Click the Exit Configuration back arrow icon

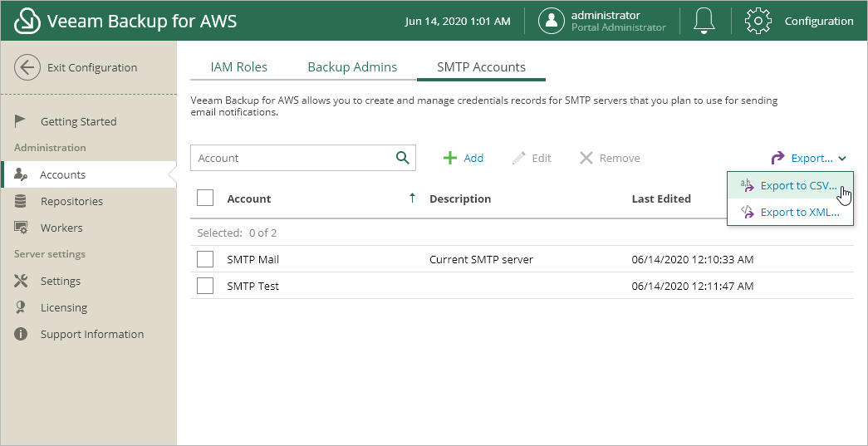click(27, 67)
